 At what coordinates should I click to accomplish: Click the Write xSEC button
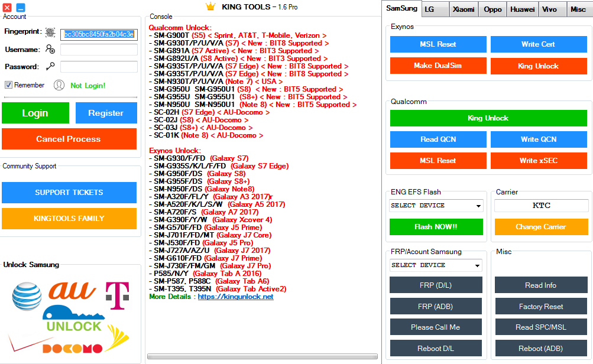click(539, 161)
